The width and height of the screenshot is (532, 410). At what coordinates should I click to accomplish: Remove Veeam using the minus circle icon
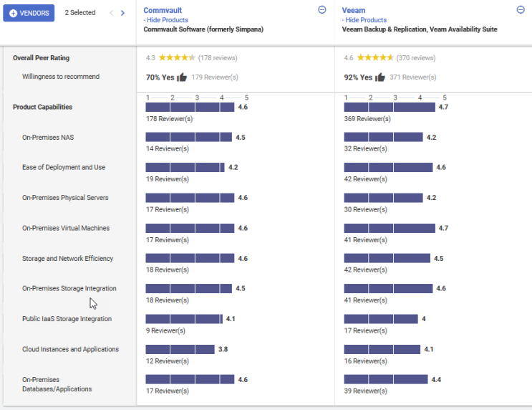pos(521,10)
